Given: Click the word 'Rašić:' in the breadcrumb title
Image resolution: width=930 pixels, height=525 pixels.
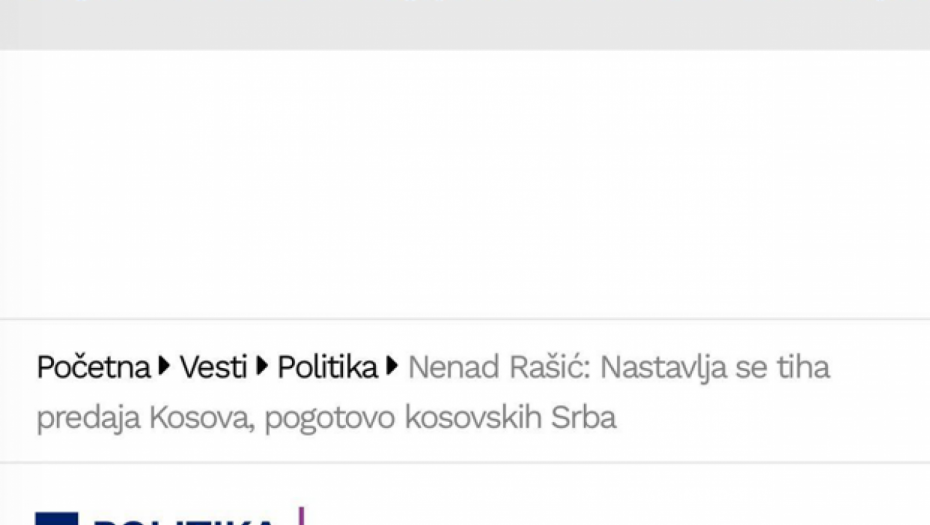Looking at the screenshot, I should point(556,368).
